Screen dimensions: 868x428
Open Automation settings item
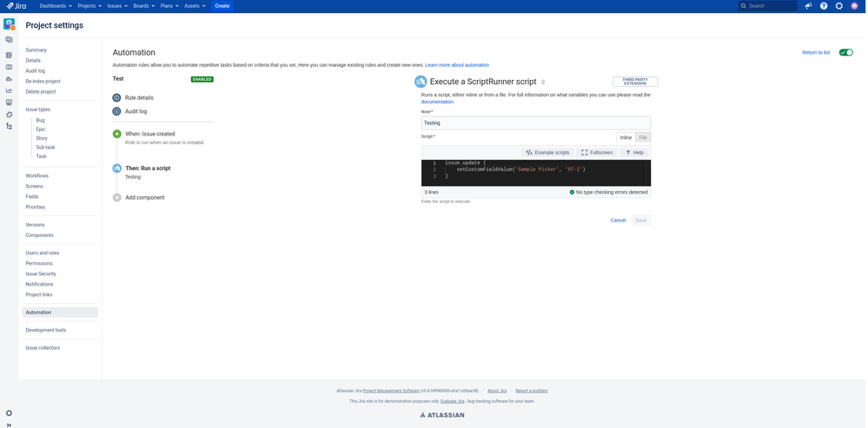[x=61, y=313]
